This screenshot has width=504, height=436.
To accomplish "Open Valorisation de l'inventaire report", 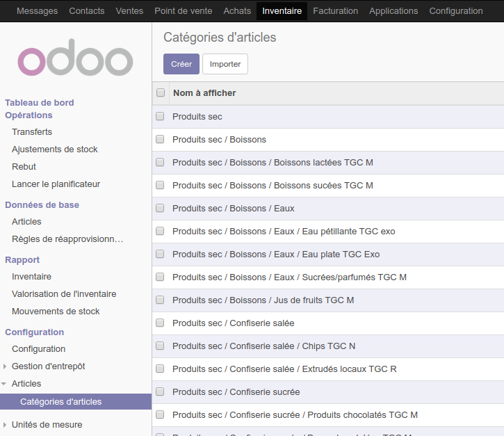I will click(64, 294).
